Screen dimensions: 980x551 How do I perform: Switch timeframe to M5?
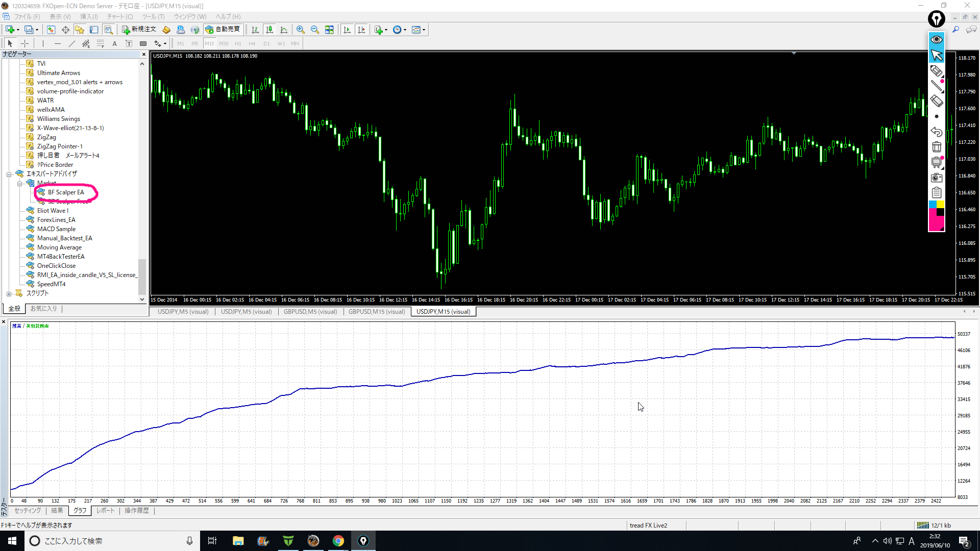[x=195, y=43]
